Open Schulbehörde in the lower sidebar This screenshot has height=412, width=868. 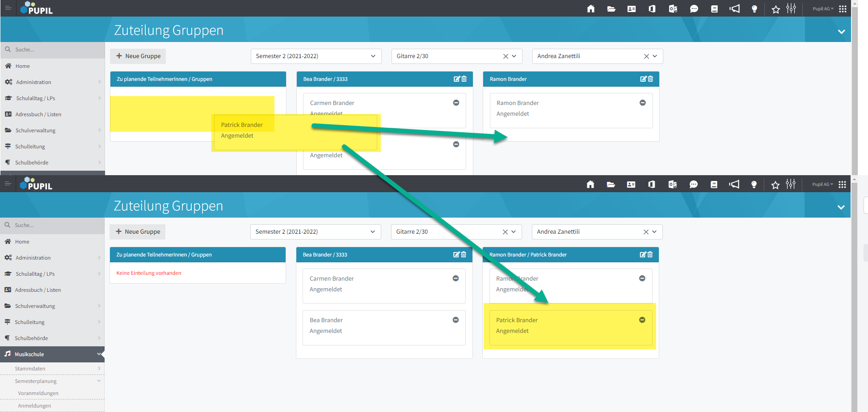point(52,338)
